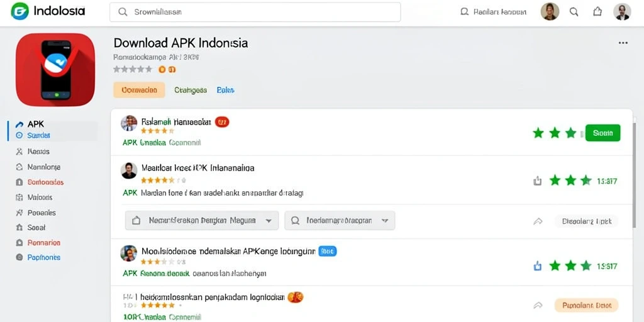Click the blue thumbs-up in Moonlsiodemce row
The height and width of the screenshot is (322, 644).
[x=537, y=266]
